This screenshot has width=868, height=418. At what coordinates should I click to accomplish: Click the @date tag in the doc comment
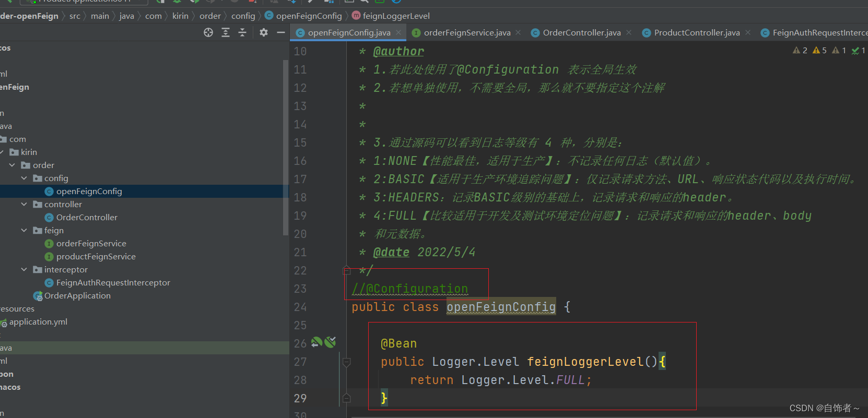pos(391,252)
